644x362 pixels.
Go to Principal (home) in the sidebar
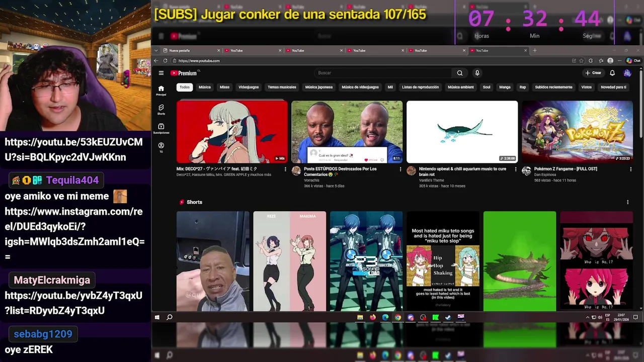[161, 90]
